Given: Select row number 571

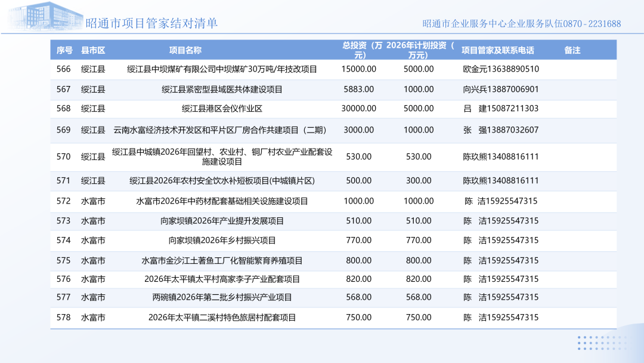Looking at the screenshot, I should click(x=64, y=180).
